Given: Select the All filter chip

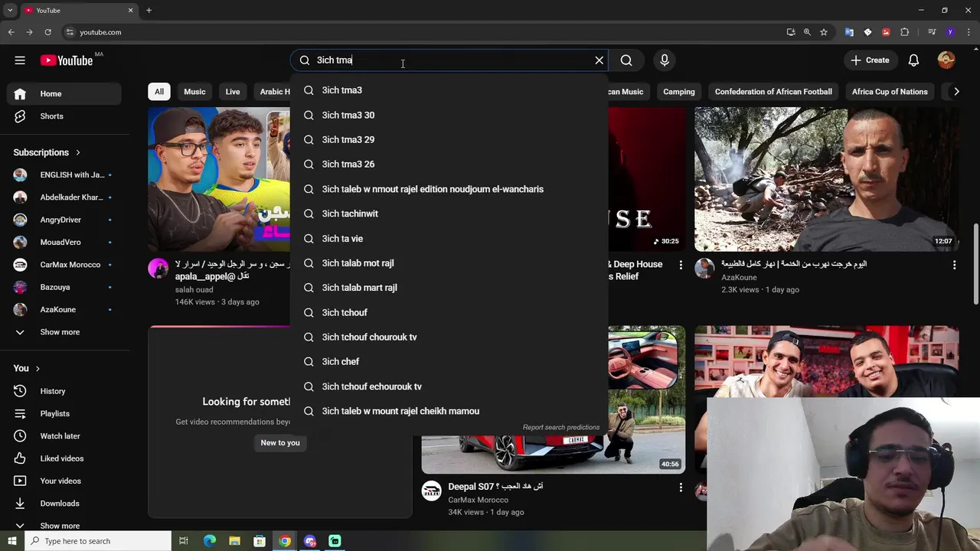Looking at the screenshot, I should tap(159, 92).
